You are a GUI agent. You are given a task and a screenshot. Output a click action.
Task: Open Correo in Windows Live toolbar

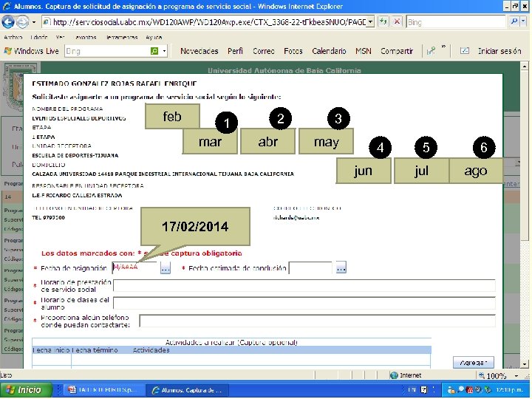[264, 51]
